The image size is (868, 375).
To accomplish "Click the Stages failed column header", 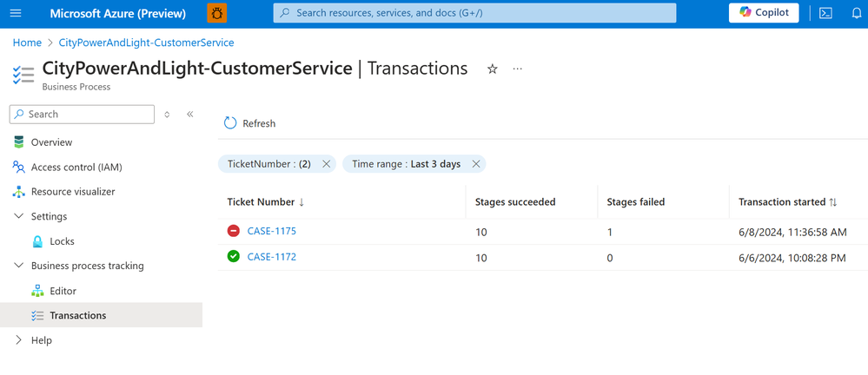I will [636, 202].
